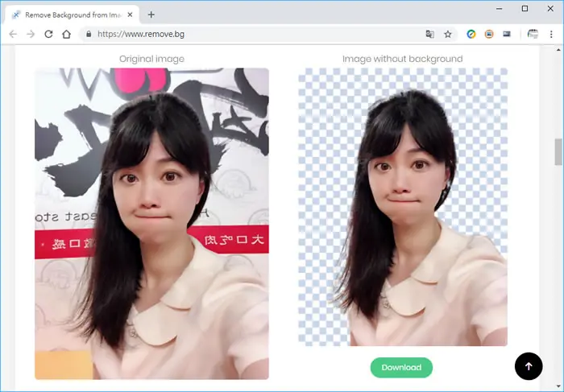This screenshot has width=564, height=392.
Task: Click the black scroll-to-top arrow button
Action: point(529,366)
